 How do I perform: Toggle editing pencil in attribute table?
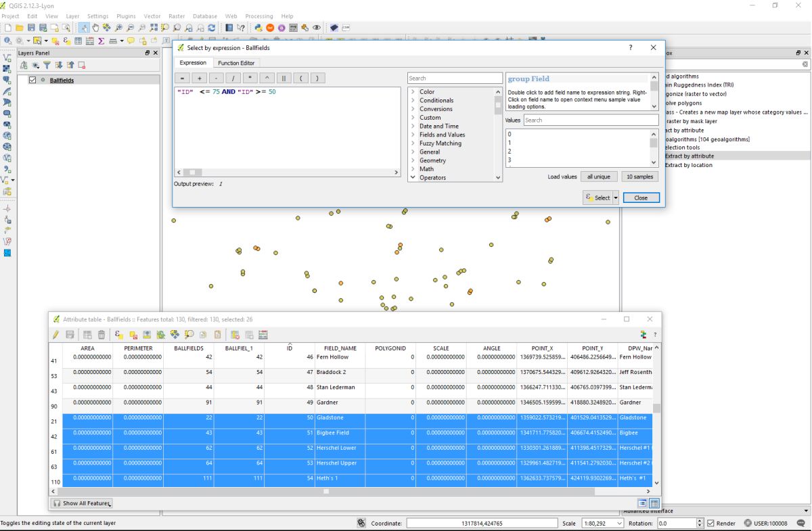(55, 334)
